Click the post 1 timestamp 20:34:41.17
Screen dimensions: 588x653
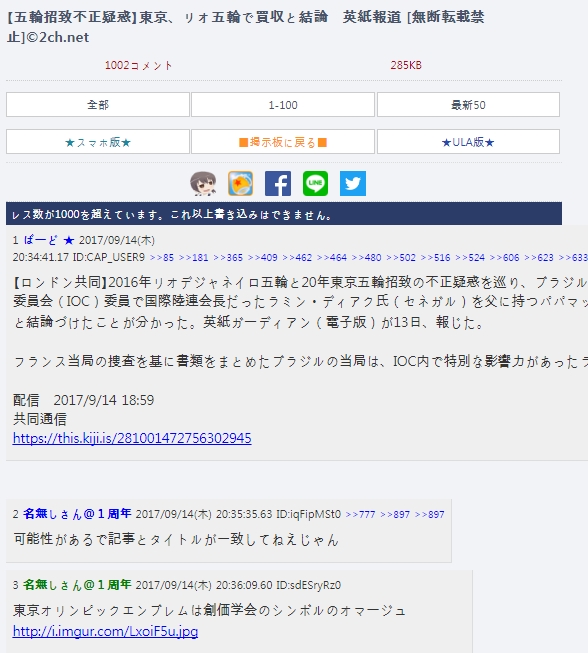(40, 257)
